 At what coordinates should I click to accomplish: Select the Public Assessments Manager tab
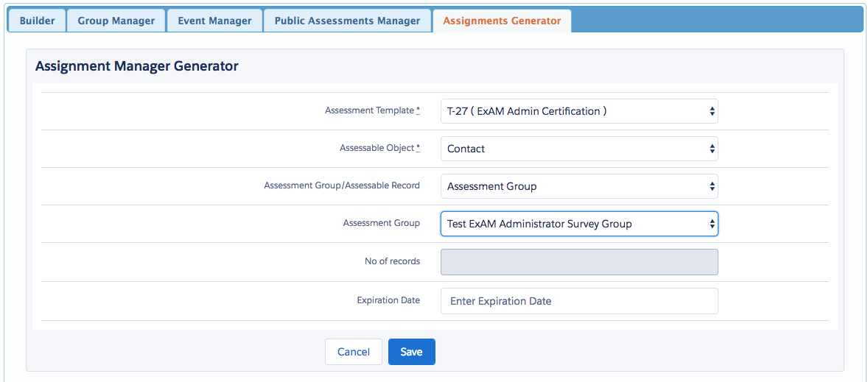(347, 21)
